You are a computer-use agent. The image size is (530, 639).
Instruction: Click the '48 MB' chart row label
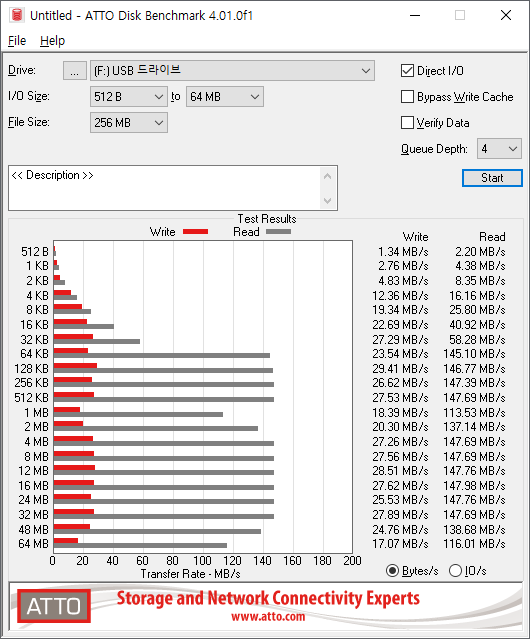click(33, 529)
